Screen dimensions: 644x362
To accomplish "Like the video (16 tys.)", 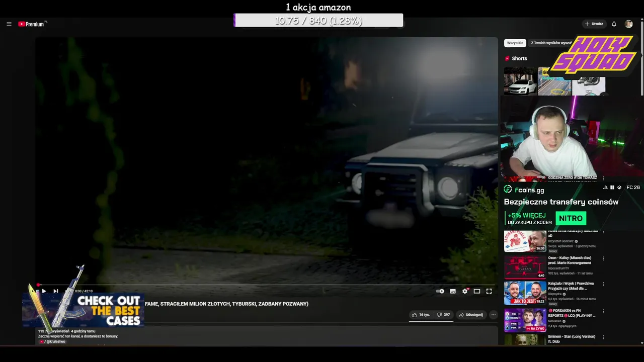I will pos(421,315).
